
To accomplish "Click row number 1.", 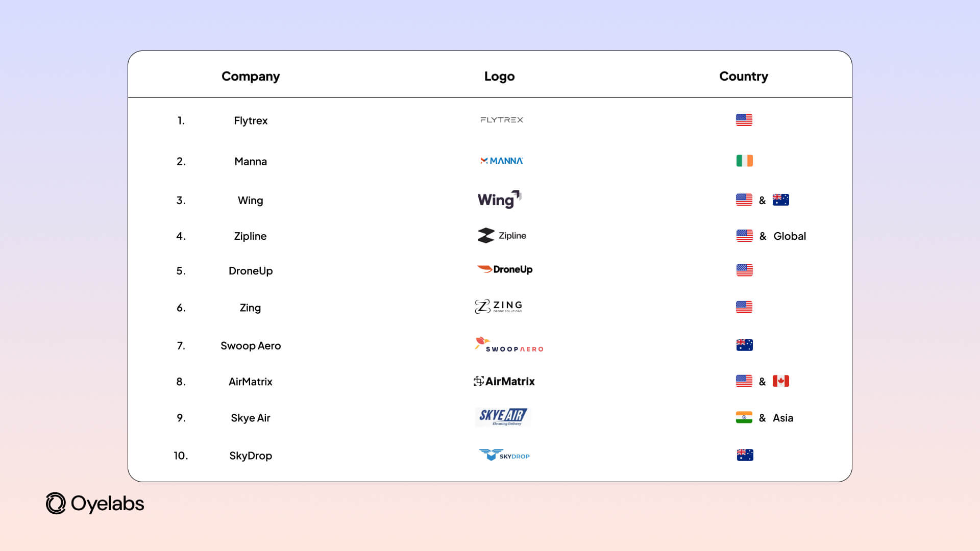I will [181, 121].
